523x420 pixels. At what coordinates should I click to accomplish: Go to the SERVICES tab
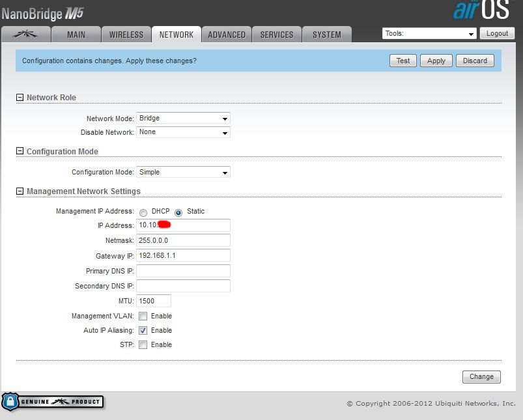pos(277,35)
